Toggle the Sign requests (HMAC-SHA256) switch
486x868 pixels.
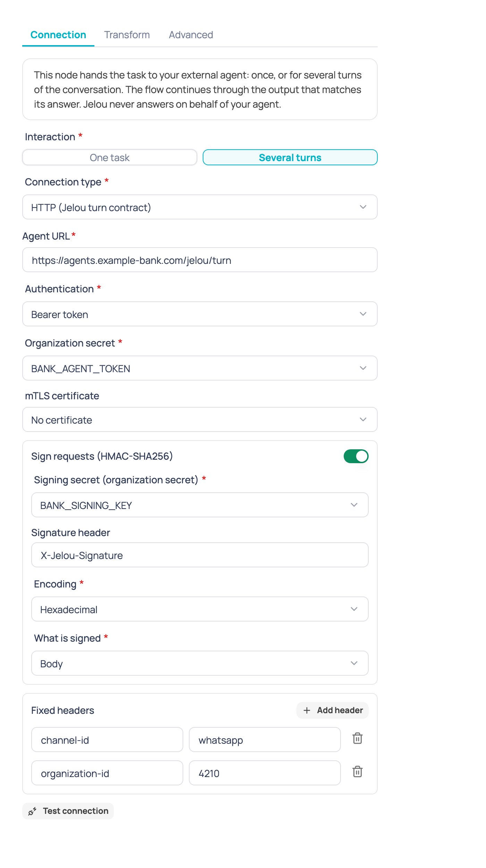click(x=356, y=456)
